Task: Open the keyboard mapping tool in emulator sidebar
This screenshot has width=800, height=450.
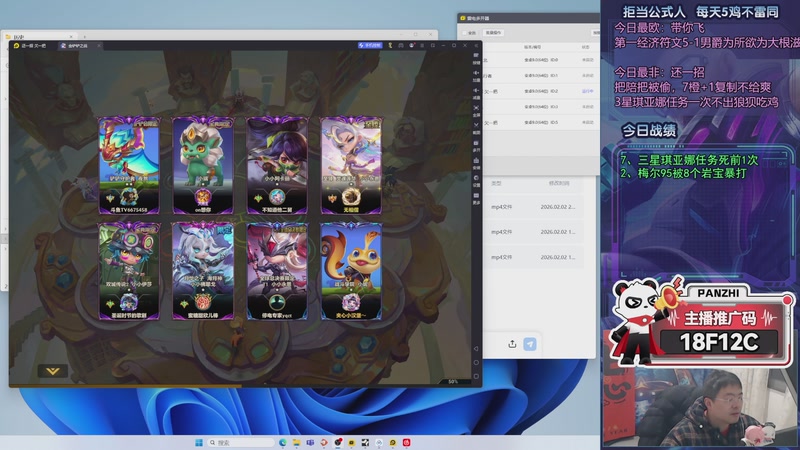Action: [476, 57]
